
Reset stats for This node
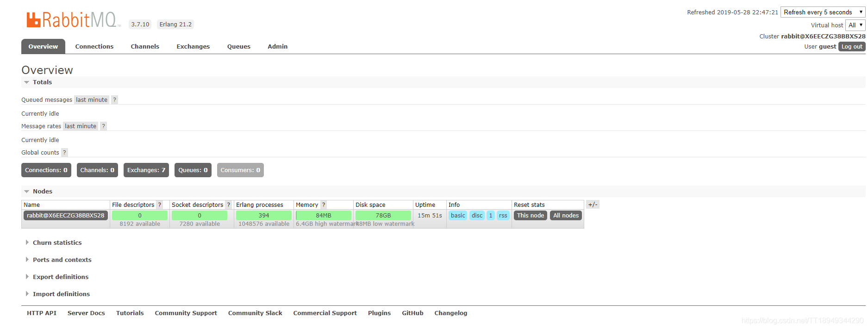tap(531, 216)
